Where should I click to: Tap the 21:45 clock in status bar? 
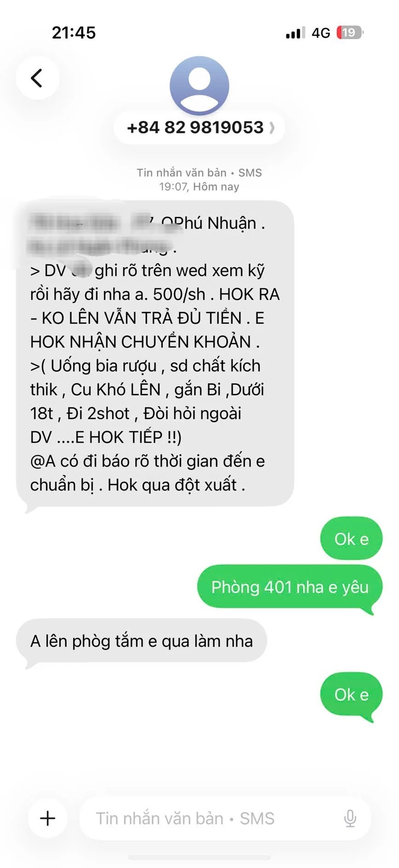pyautogui.click(x=74, y=33)
